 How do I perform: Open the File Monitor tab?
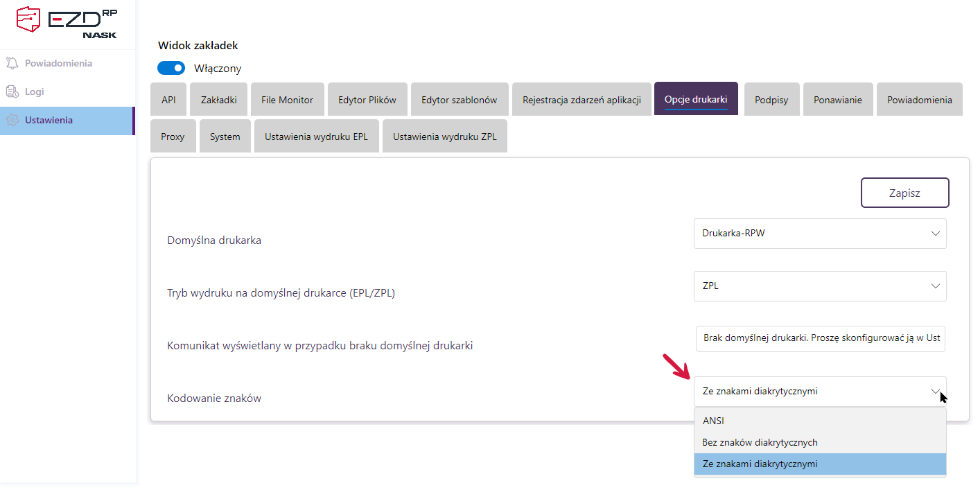pyautogui.click(x=287, y=100)
